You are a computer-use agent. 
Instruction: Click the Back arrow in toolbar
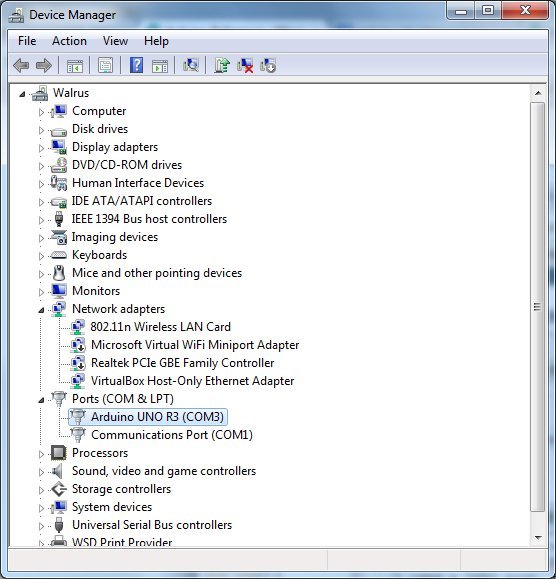point(21,65)
